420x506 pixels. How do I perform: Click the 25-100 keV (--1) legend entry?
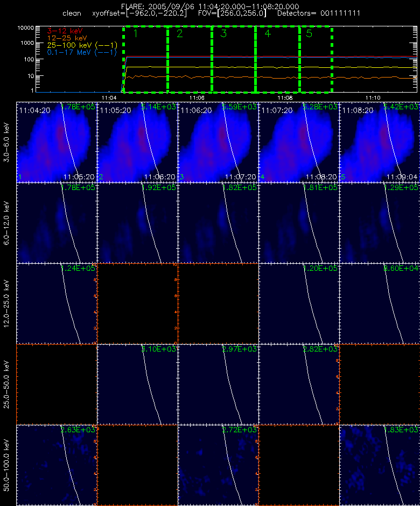tap(82, 45)
